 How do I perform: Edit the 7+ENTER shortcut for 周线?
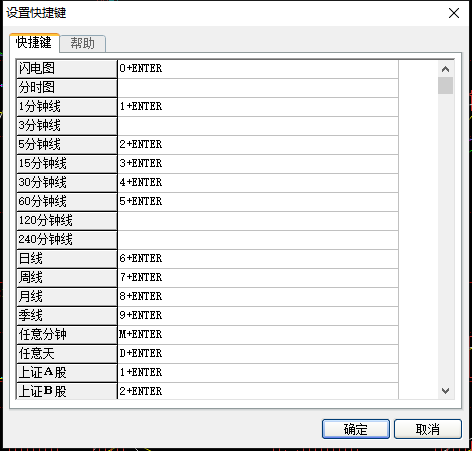pos(258,278)
